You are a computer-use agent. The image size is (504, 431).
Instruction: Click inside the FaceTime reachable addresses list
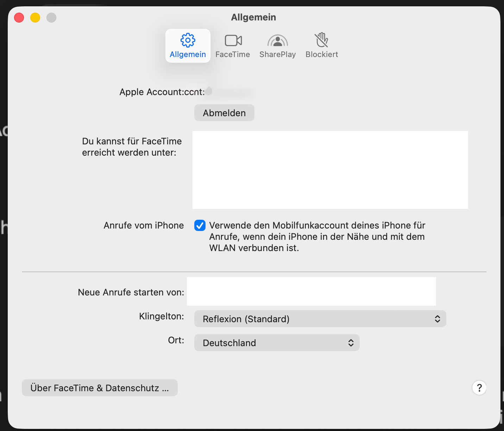[x=330, y=170]
